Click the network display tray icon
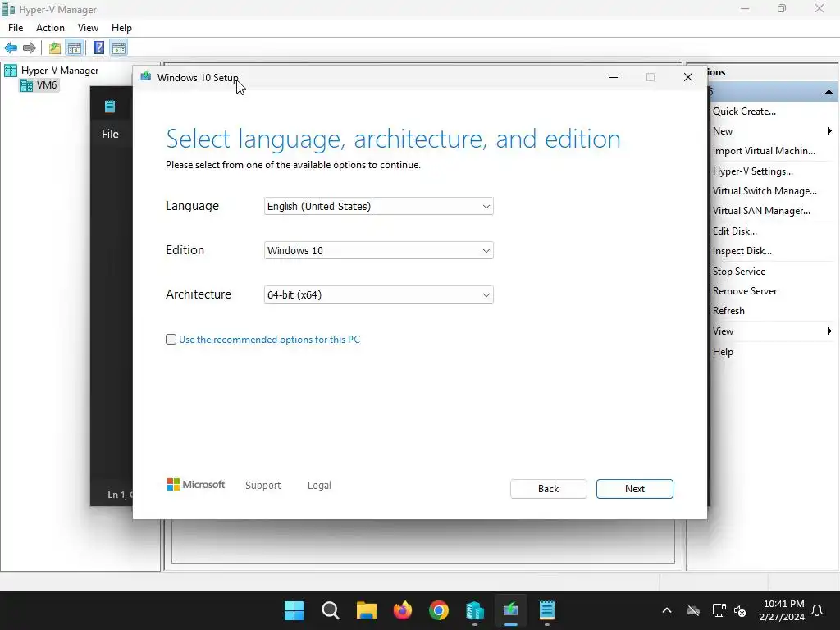This screenshot has height=630, width=840. click(x=719, y=610)
